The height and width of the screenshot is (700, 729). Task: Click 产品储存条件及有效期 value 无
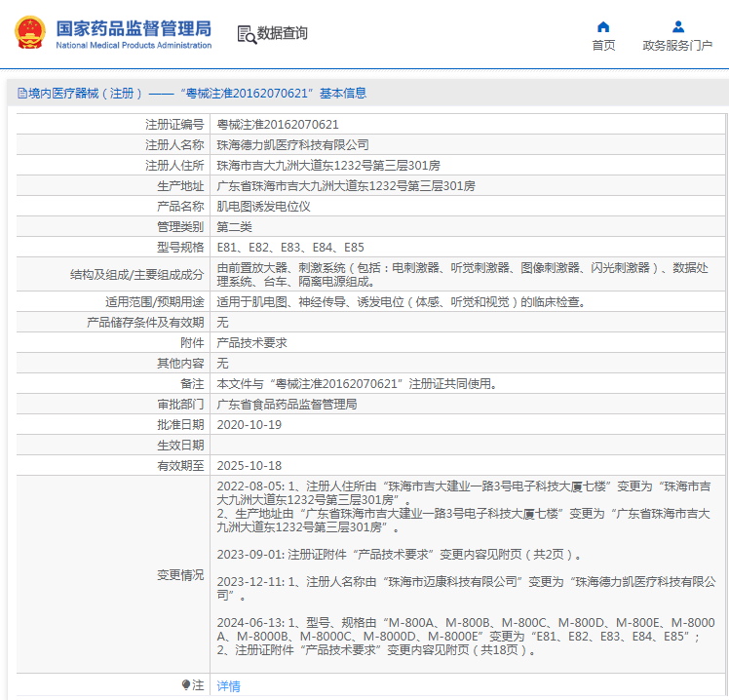pyautogui.click(x=223, y=323)
